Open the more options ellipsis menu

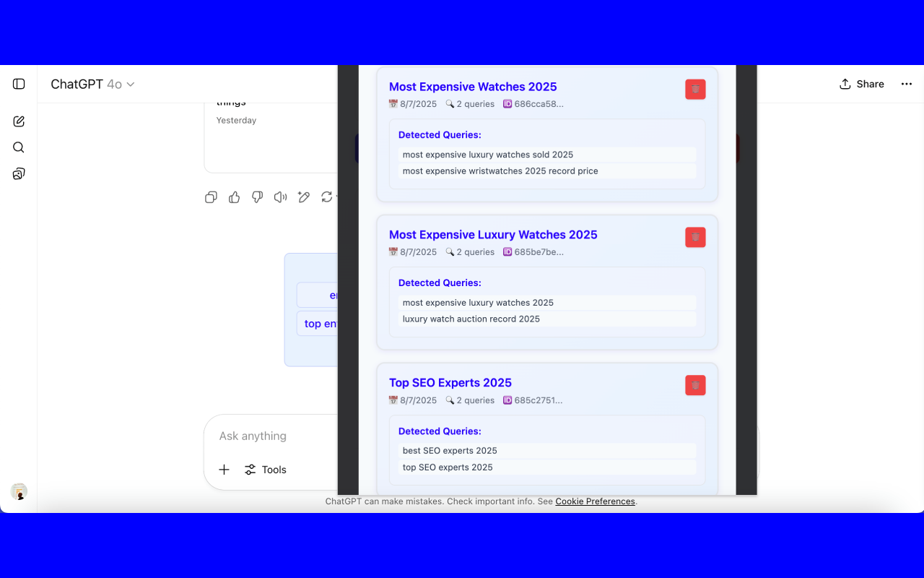pos(906,84)
